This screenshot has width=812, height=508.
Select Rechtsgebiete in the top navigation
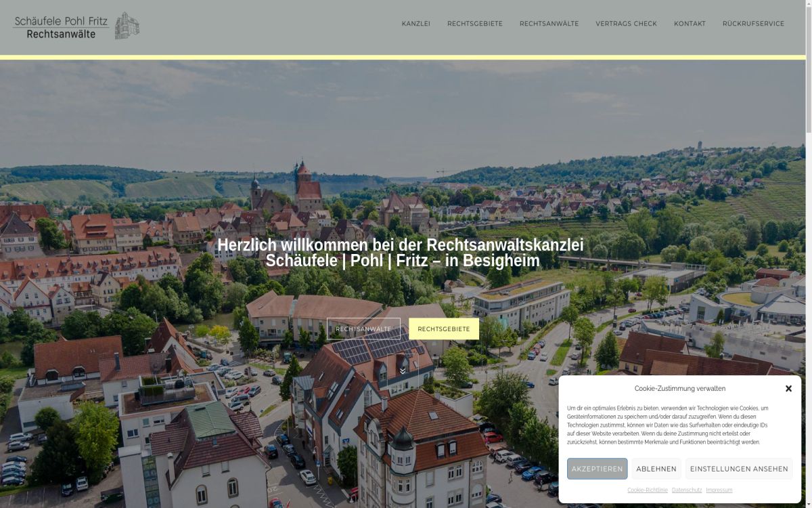[x=474, y=24]
